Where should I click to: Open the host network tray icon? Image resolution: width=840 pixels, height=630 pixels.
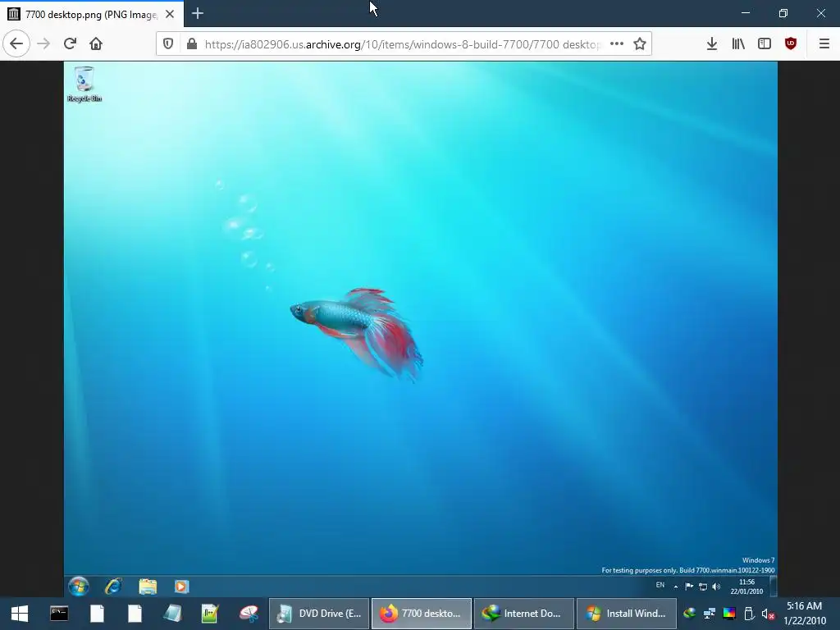pyautogui.click(x=710, y=613)
